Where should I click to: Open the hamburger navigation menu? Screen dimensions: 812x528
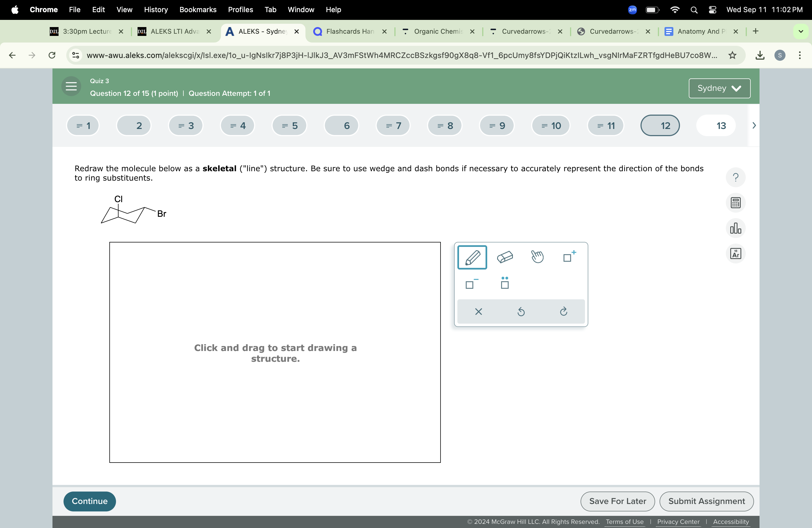click(x=71, y=86)
